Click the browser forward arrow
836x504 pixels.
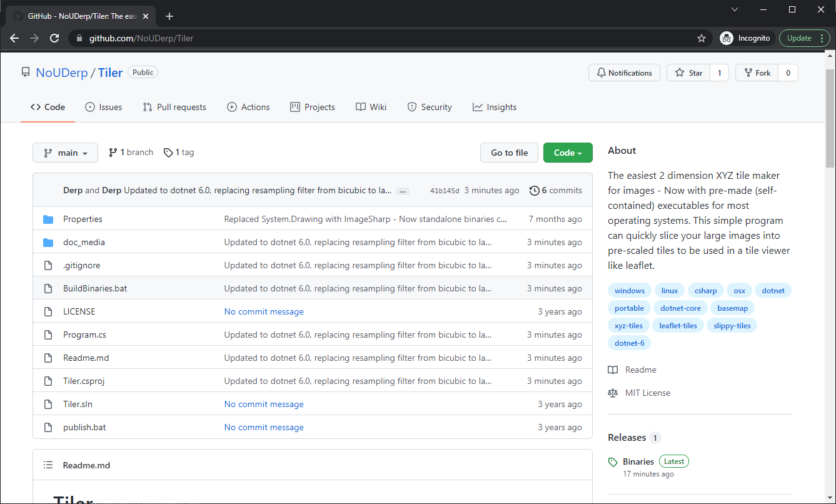(x=34, y=38)
